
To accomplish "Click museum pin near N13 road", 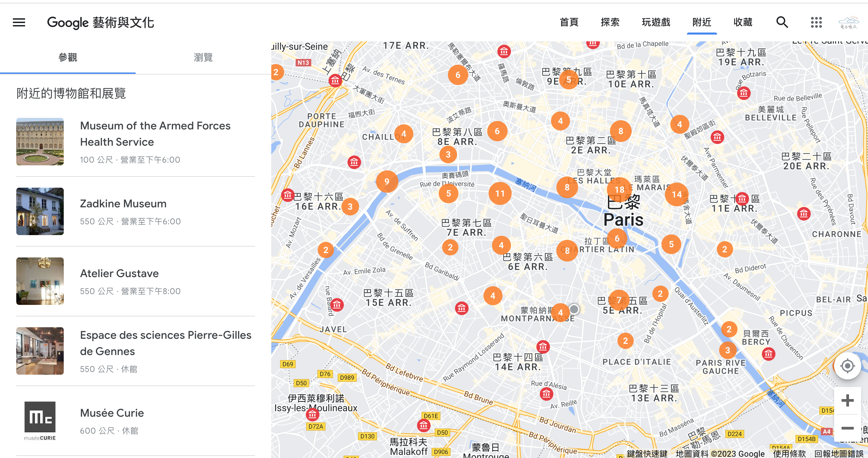I will click(x=335, y=81).
